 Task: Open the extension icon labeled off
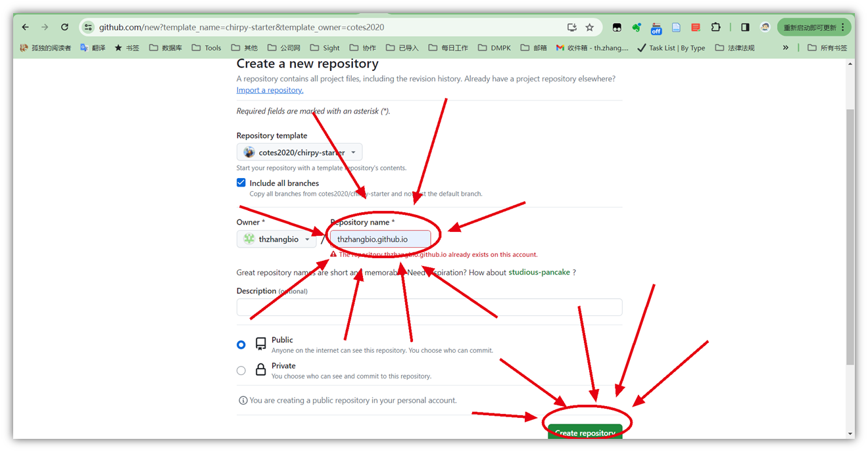click(x=656, y=28)
